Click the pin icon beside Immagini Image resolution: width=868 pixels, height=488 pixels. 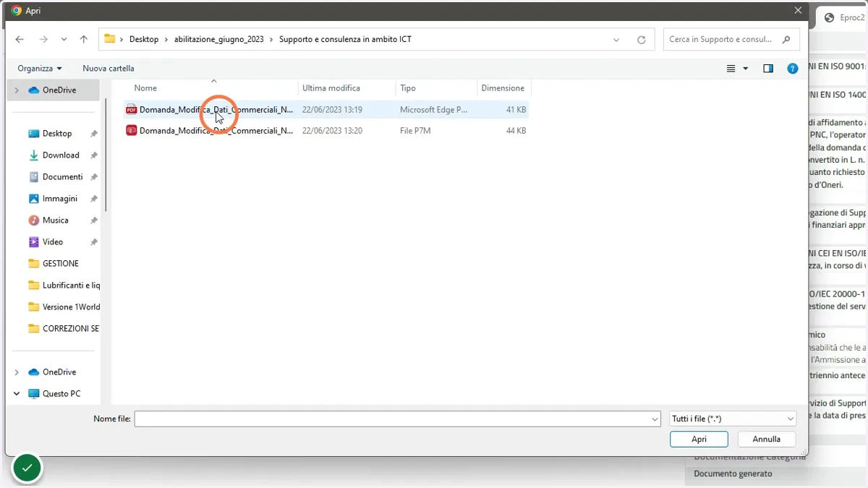pyautogui.click(x=94, y=199)
